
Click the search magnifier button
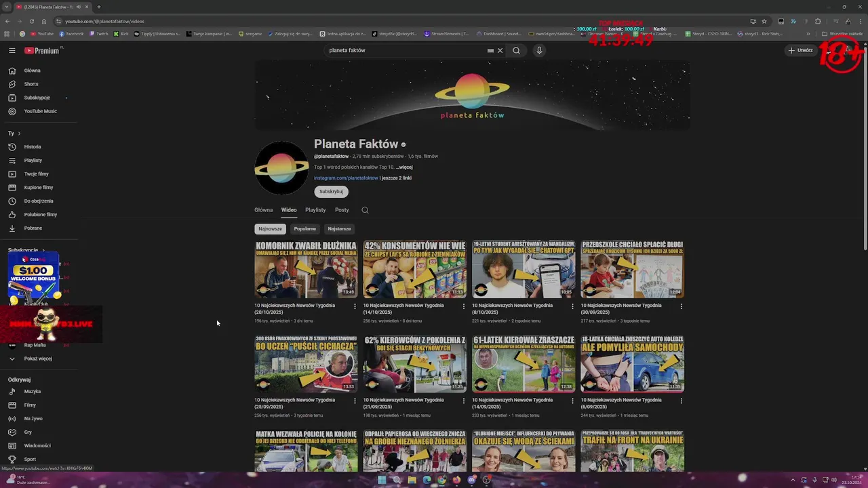click(516, 50)
